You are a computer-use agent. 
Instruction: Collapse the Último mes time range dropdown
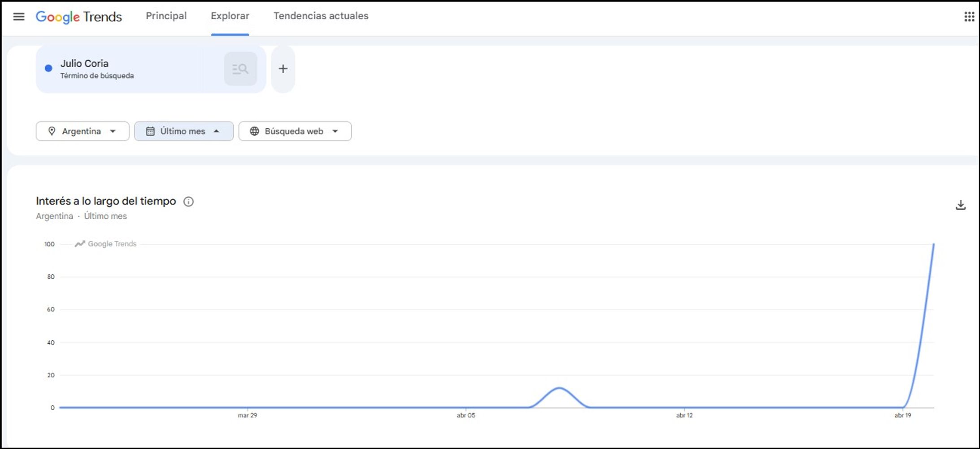pyautogui.click(x=184, y=131)
